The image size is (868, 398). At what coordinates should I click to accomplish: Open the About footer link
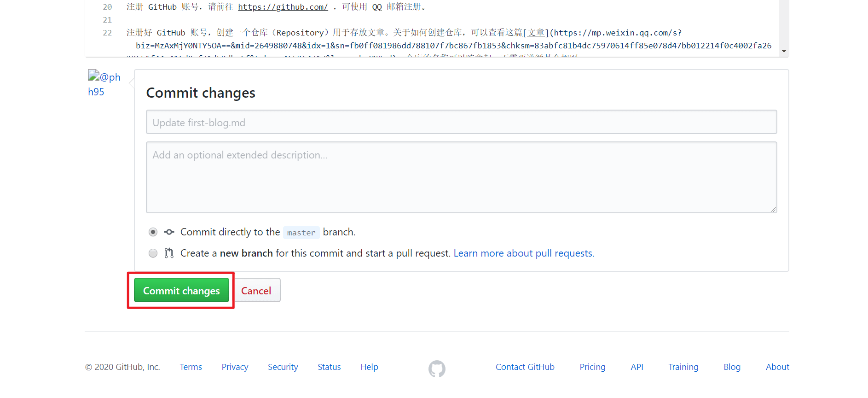point(777,367)
